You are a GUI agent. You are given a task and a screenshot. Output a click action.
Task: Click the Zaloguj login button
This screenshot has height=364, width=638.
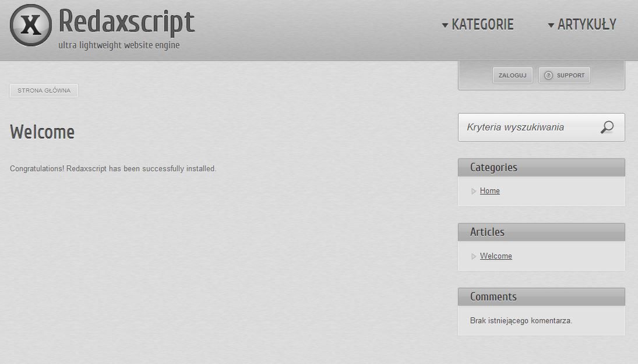click(x=512, y=75)
